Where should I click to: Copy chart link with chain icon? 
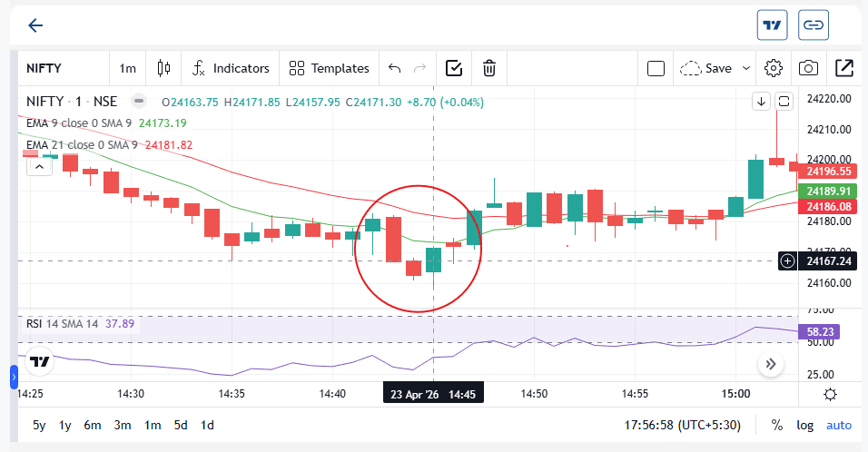(x=814, y=25)
